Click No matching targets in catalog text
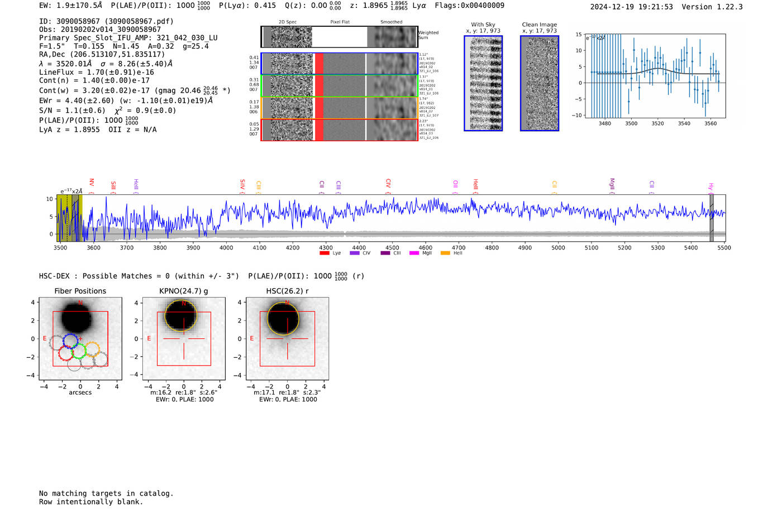782x532 pixels. (106, 493)
